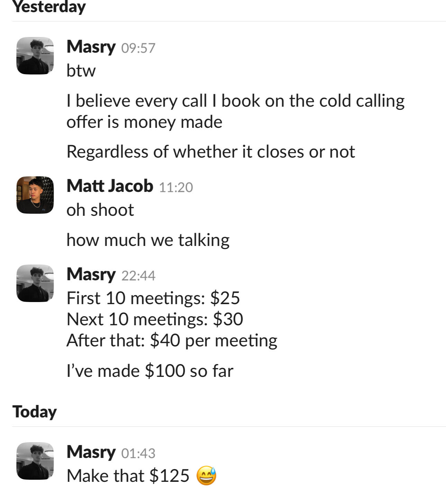The image size is (446, 504).
Task: Open the Yesterday date divider
Action: click(49, 7)
